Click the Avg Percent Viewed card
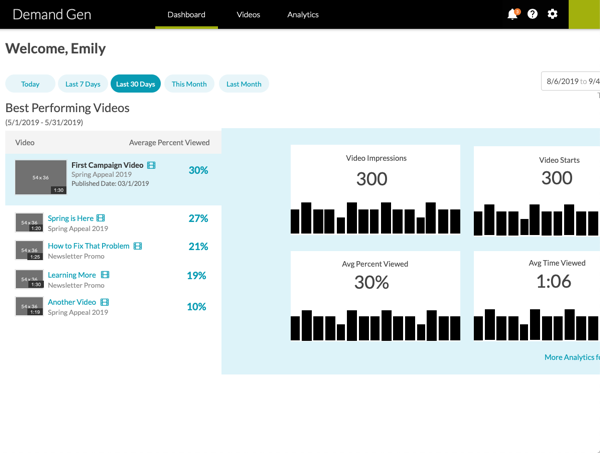The width and height of the screenshot is (600, 453). (375, 296)
